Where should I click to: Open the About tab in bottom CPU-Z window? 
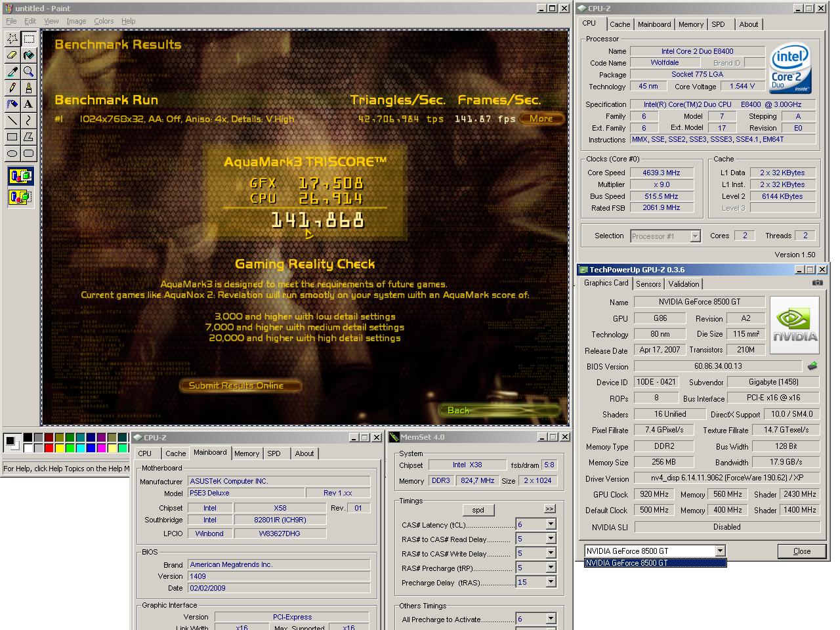[x=304, y=453]
